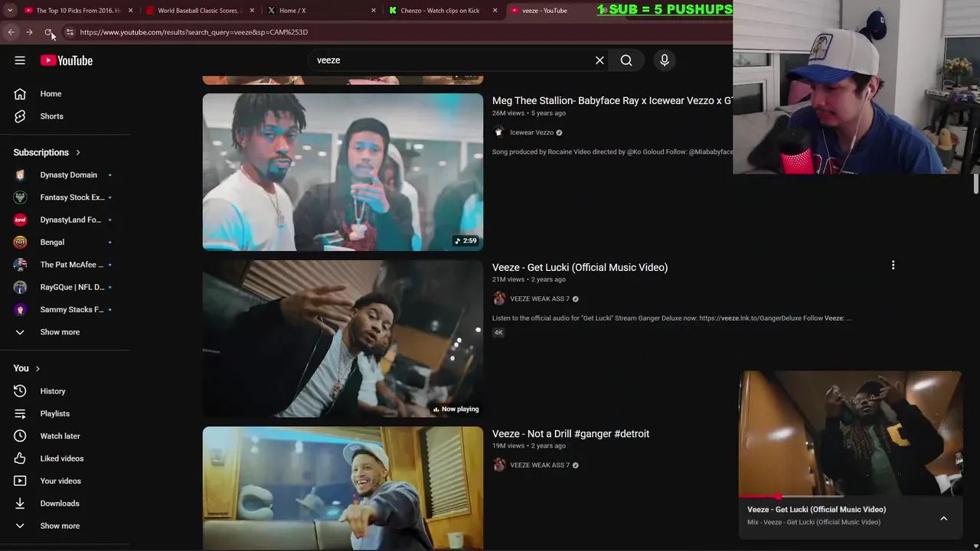
Task: Expand the You section chevron
Action: click(37, 369)
